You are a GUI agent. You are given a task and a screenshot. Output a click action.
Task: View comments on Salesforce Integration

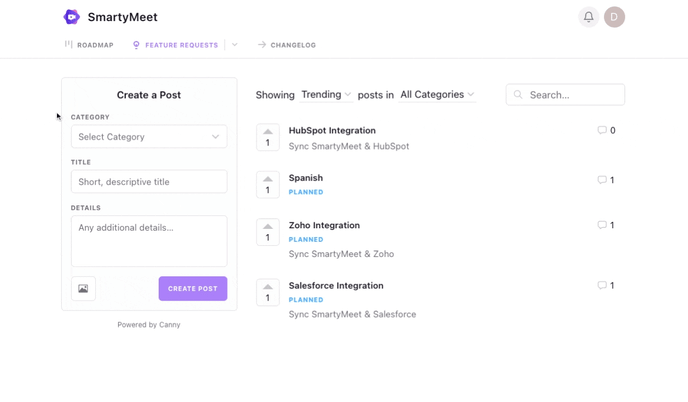(606, 285)
